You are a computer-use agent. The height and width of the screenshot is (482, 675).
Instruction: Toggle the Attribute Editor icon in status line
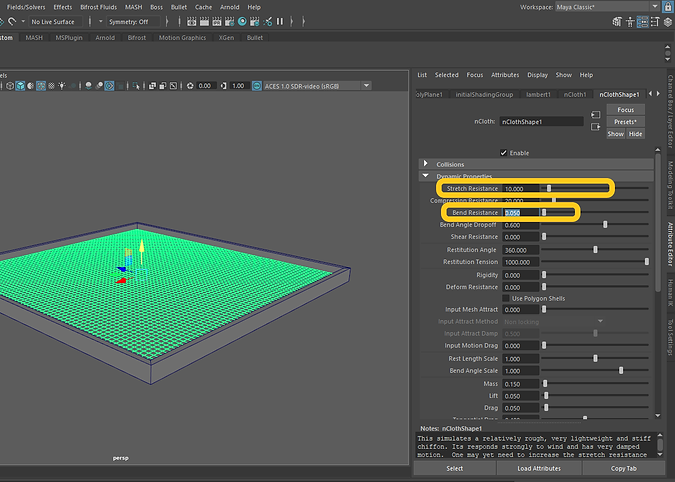tap(642, 22)
